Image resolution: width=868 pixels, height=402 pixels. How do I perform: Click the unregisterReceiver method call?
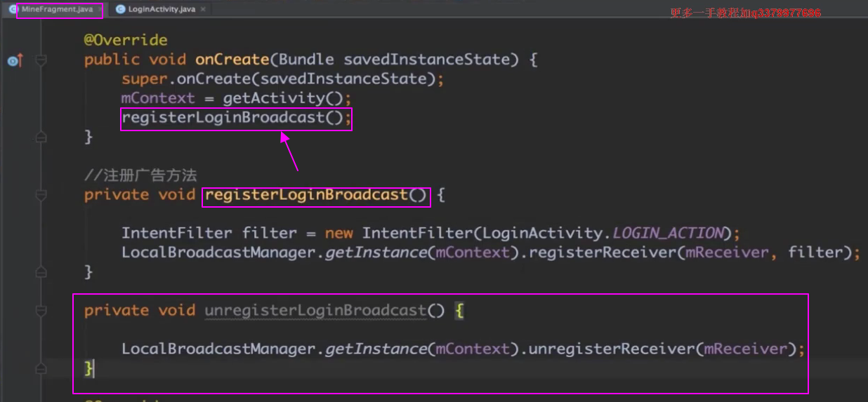tap(612, 349)
